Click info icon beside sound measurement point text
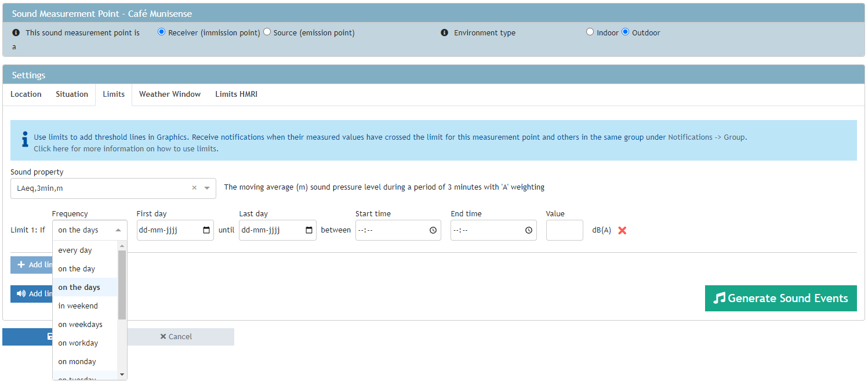 tap(16, 33)
